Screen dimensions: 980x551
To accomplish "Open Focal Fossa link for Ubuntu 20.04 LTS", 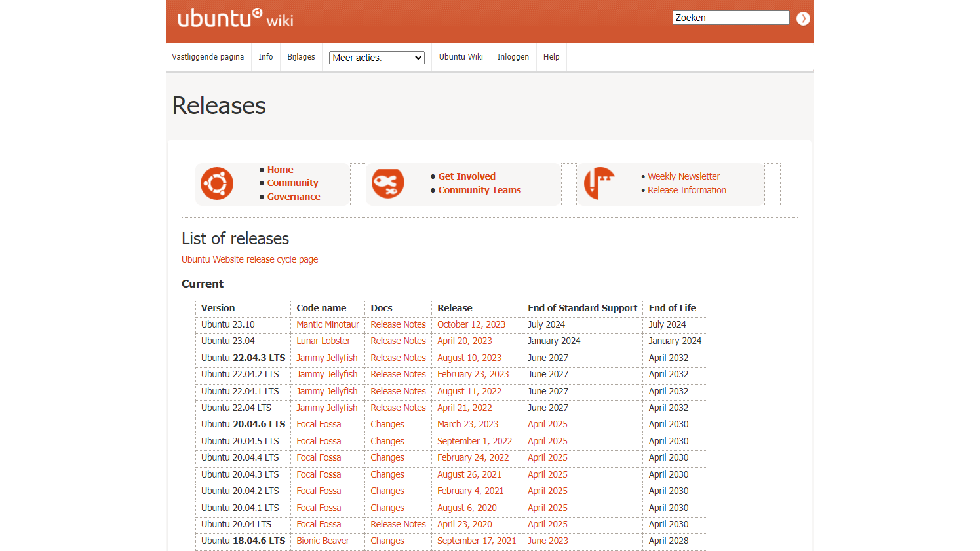I will pyautogui.click(x=319, y=524).
